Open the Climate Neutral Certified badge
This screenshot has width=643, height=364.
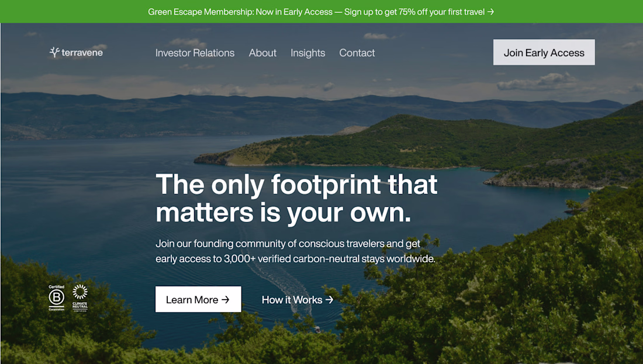point(80,298)
